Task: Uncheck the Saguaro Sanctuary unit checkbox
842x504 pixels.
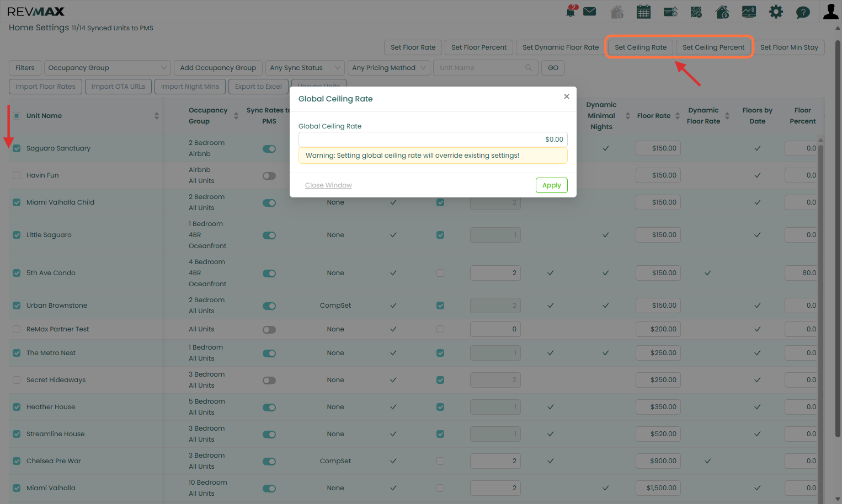Action: 17,148
